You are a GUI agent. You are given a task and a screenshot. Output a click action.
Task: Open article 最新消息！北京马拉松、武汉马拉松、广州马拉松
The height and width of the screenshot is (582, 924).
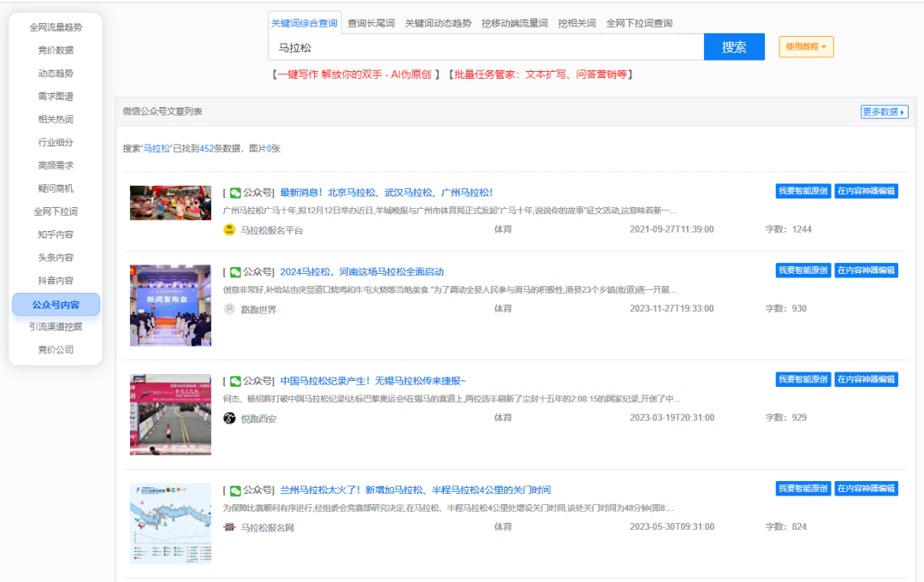coord(386,193)
